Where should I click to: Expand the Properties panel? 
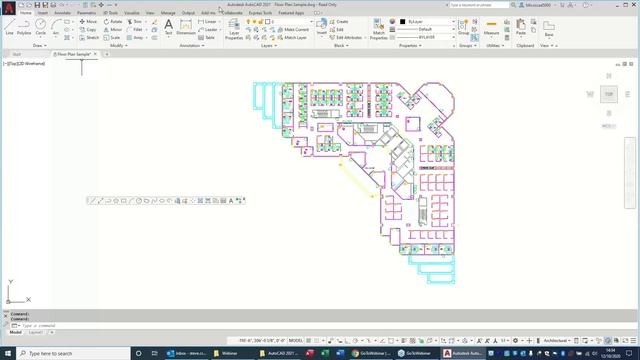tap(410, 46)
